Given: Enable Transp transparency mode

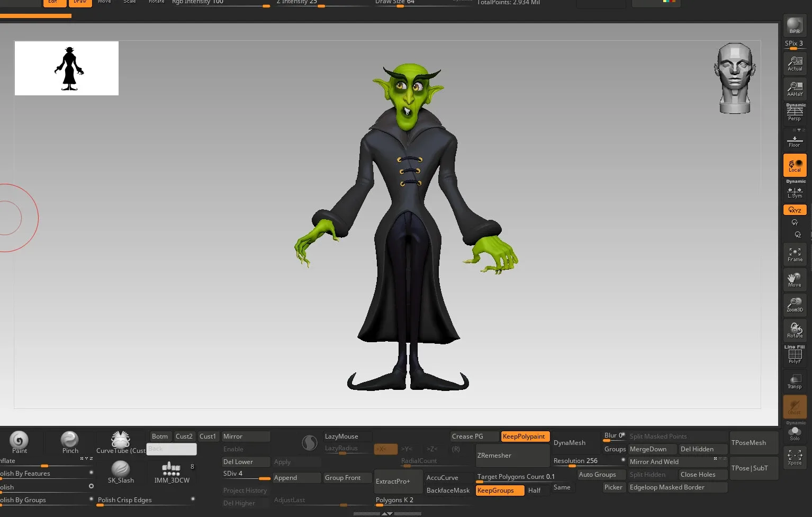Looking at the screenshot, I should [795, 381].
